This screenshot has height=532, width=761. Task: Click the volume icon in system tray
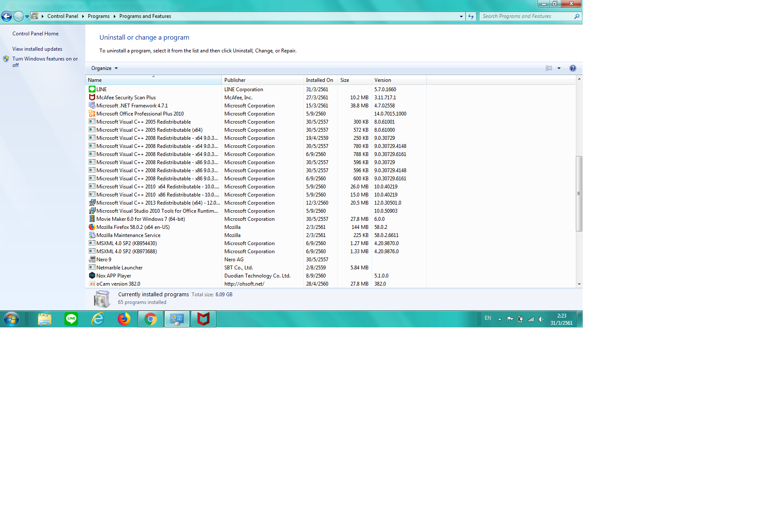[x=541, y=319]
